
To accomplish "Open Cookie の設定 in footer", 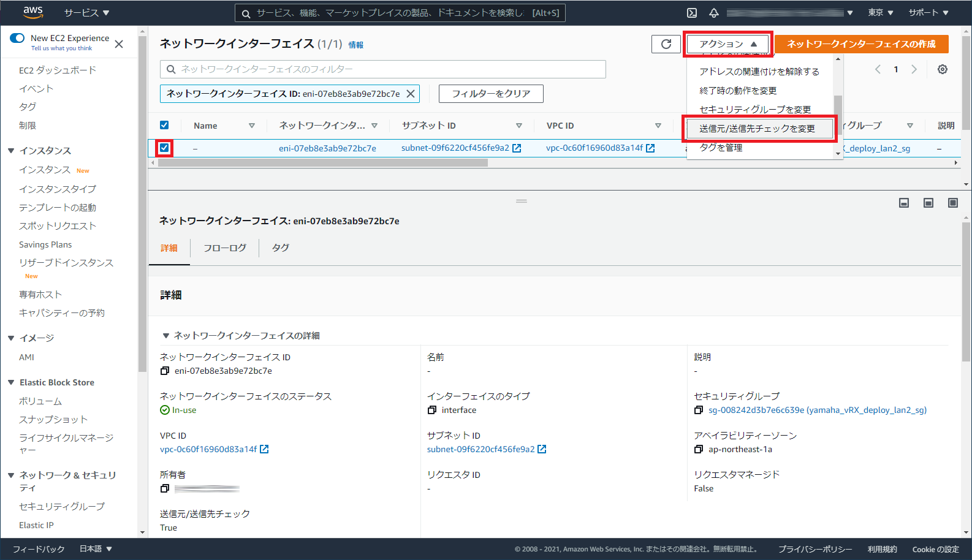I will pyautogui.click(x=936, y=549).
